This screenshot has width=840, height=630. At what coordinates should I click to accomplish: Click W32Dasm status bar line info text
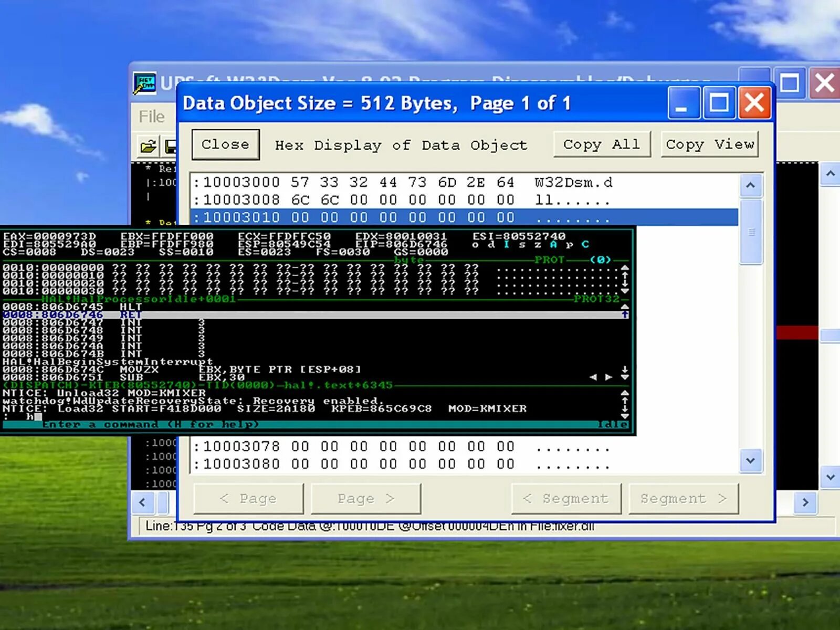(370, 526)
